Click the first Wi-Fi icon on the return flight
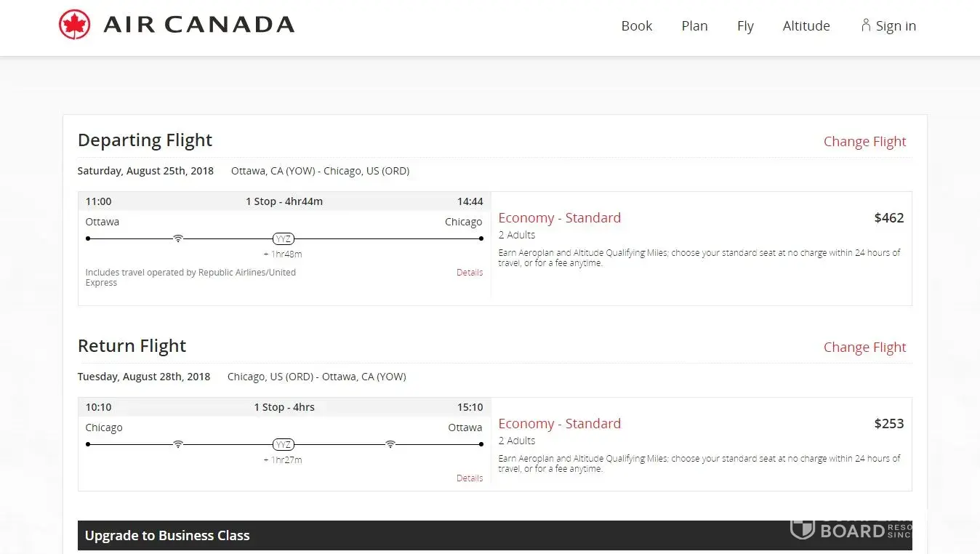The image size is (980, 554). pyautogui.click(x=178, y=444)
